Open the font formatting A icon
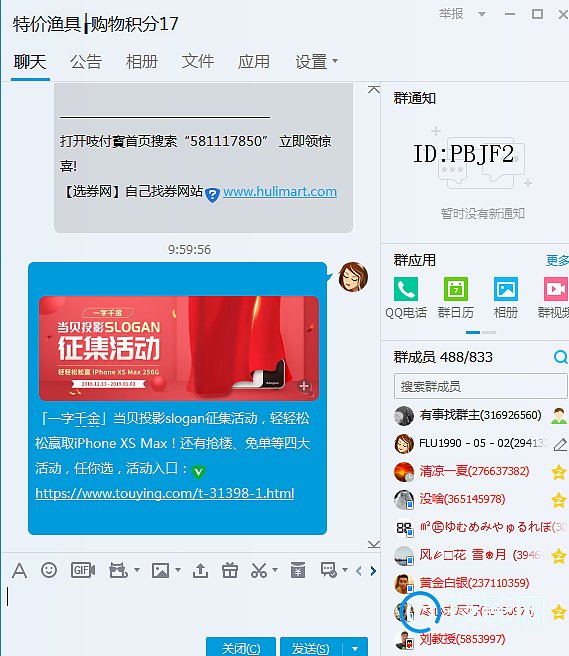The width and height of the screenshot is (569, 656). coord(19,571)
